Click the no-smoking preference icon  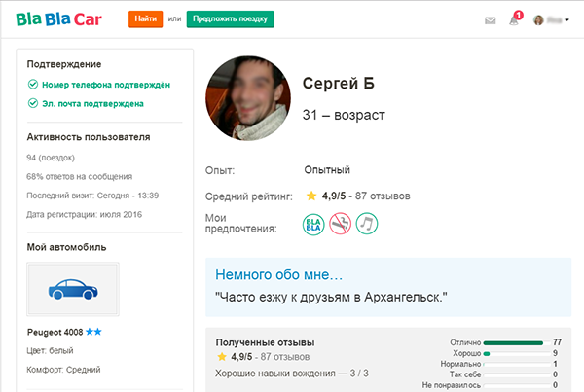(340, 224)
